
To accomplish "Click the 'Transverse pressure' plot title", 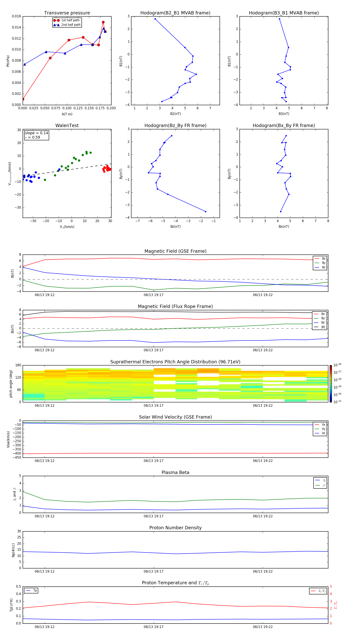I will coord(67,13).
